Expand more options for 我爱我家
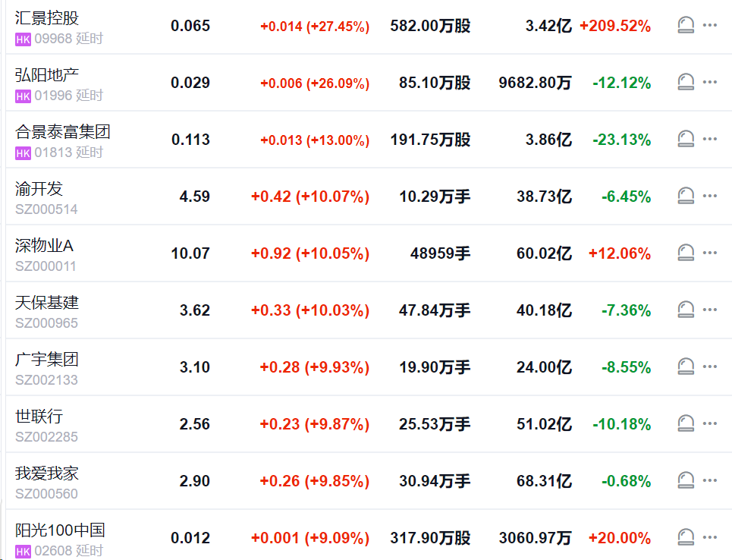The height and width of the screenshot is (560, 732). pos(709,480)
